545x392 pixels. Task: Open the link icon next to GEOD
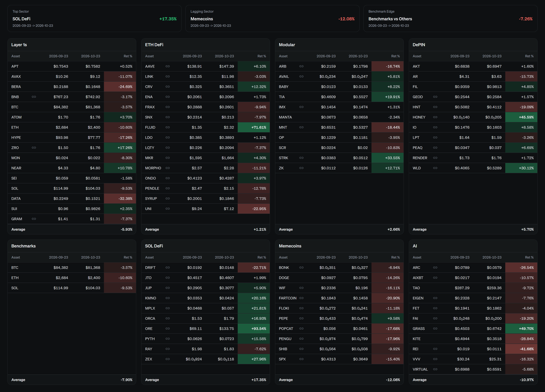(435, 97)
